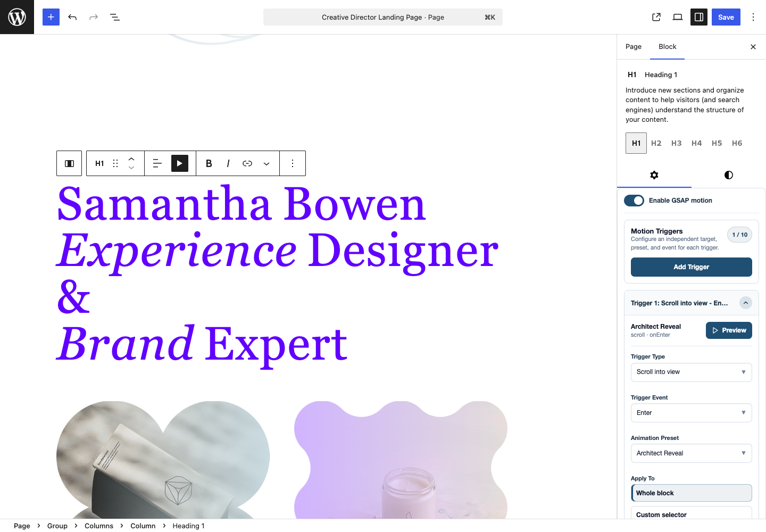Undo the last change

click(x=72, y=17)
